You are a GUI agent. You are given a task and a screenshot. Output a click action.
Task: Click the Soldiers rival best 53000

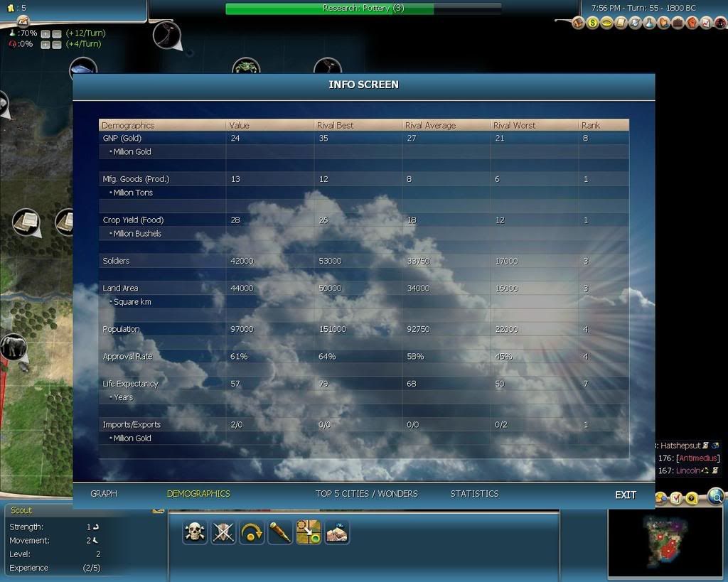[330, 261]
